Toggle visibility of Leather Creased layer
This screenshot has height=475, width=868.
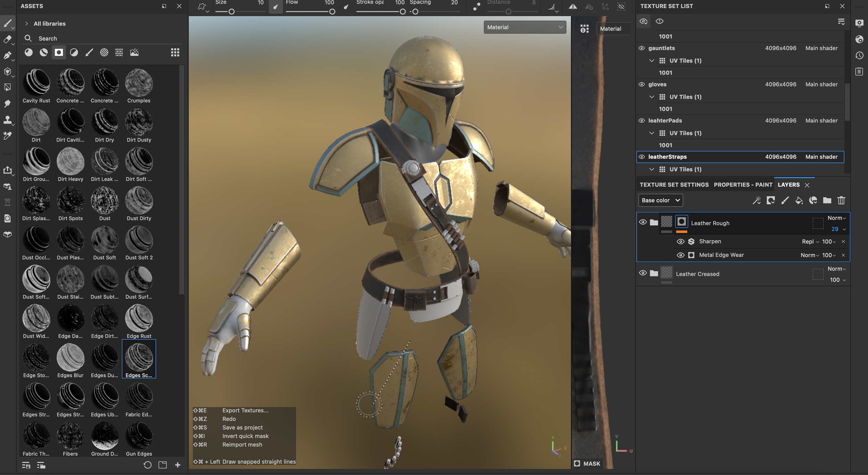click(643, 273)
